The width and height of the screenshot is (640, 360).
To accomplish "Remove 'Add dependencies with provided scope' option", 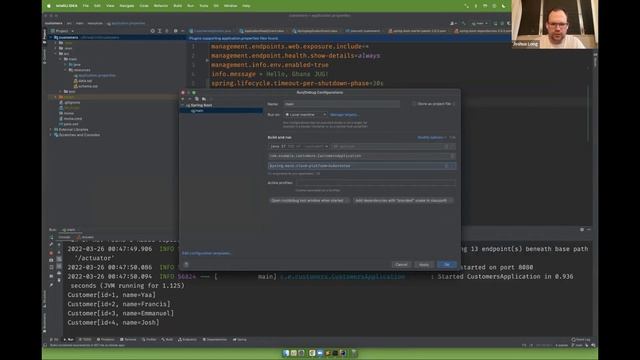I will coord(450,200).
